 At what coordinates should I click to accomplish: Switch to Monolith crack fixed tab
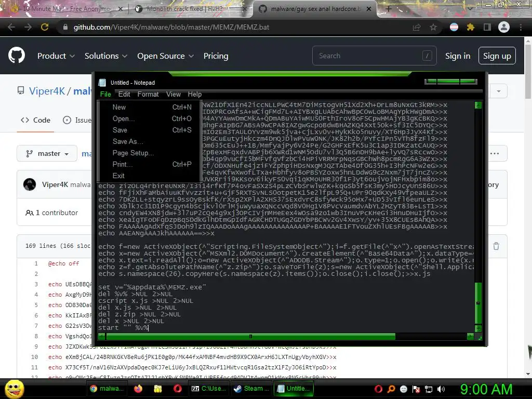tap(191, 9)
